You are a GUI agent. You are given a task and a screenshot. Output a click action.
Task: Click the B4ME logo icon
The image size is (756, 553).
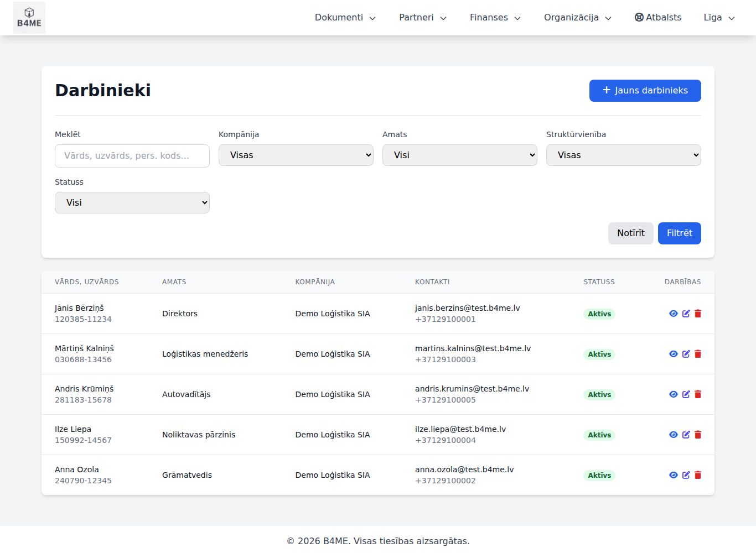29,18
